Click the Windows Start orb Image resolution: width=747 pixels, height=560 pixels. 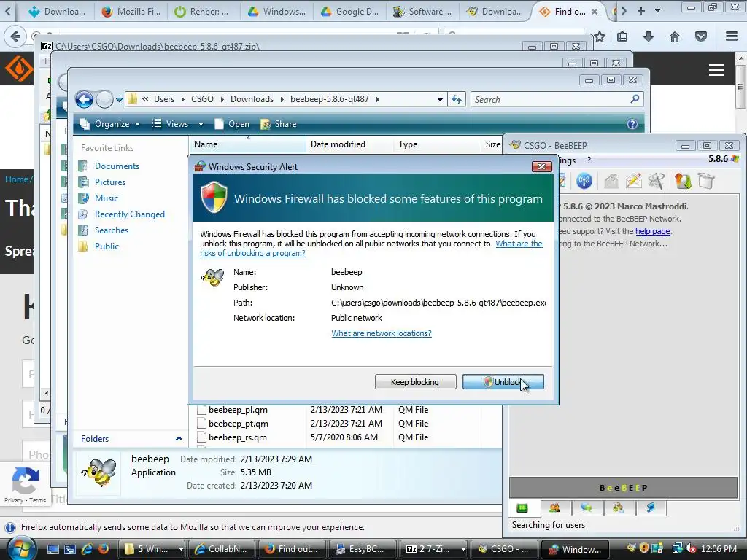click(20, 548)
